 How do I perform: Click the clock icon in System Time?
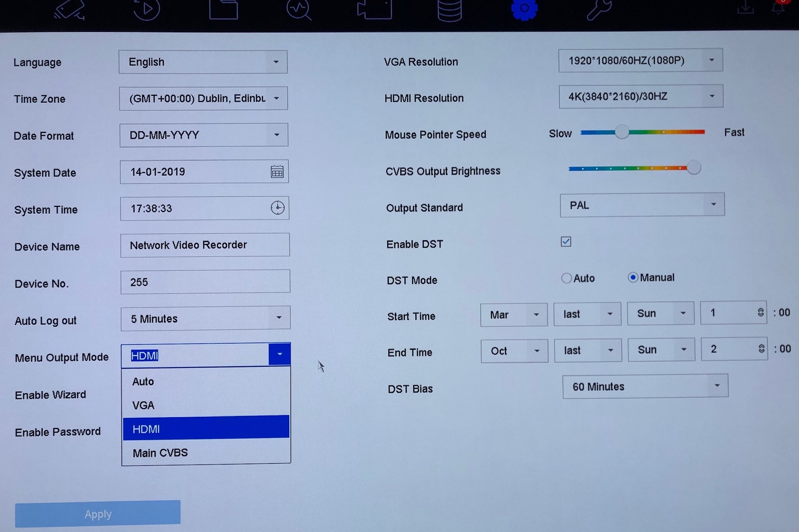[277, 208]
